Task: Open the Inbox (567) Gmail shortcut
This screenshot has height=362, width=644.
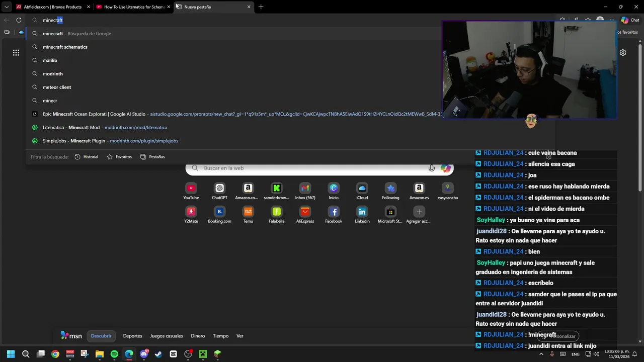Action: tap(305, 191)
